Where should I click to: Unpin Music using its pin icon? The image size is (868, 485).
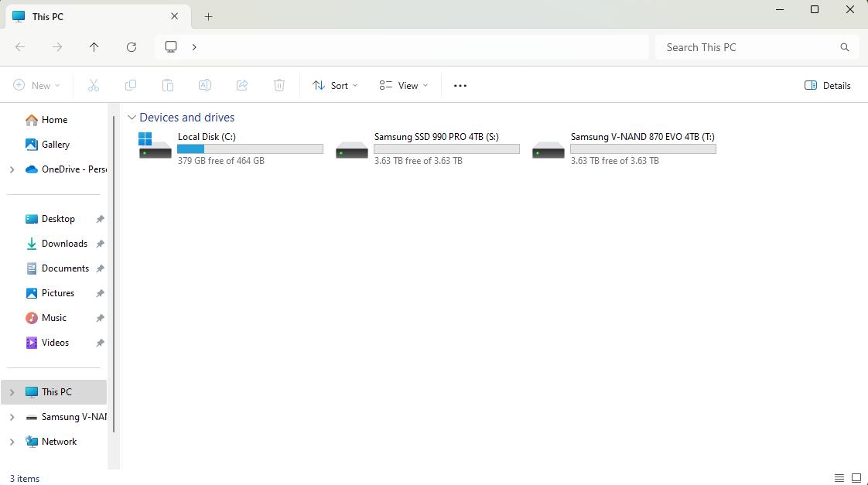click(x=101, y=319)
